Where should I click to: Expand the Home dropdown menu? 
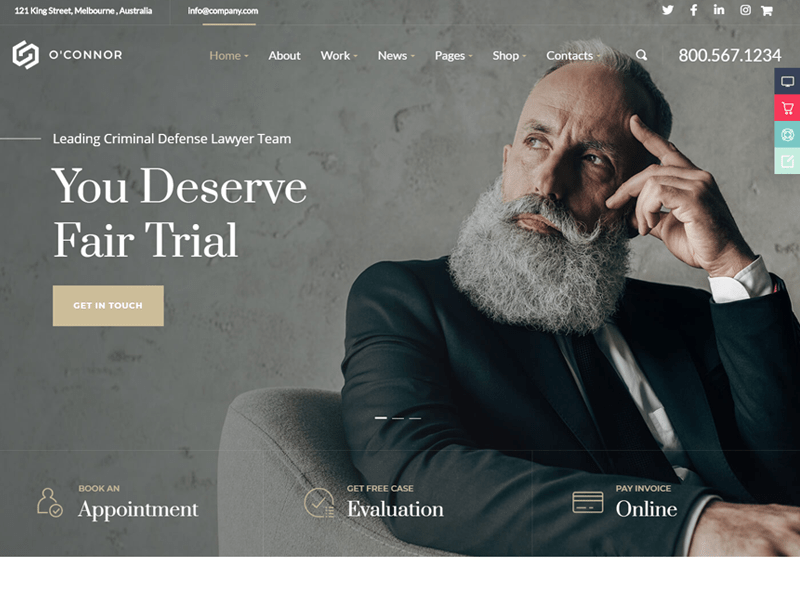pyautogui.click(x=229, y=56)
